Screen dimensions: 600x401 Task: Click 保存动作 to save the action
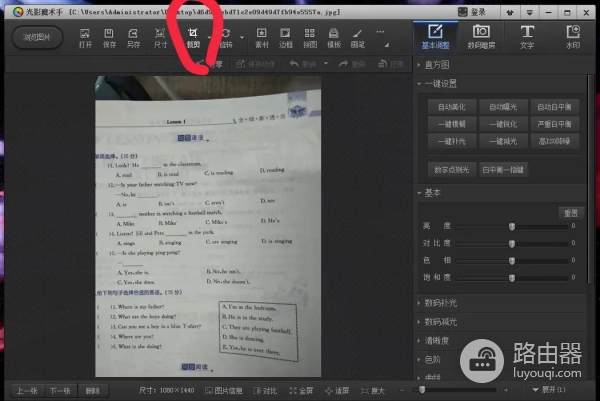point(255,64)
